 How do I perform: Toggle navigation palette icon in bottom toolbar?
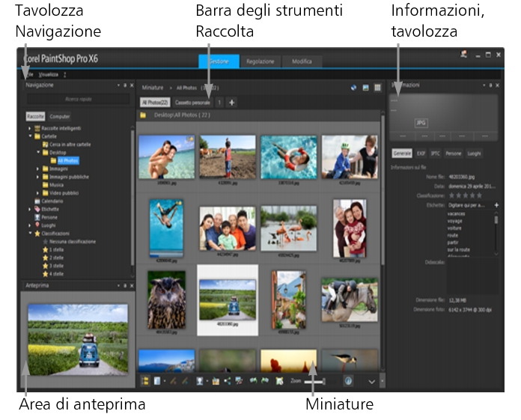144,380
